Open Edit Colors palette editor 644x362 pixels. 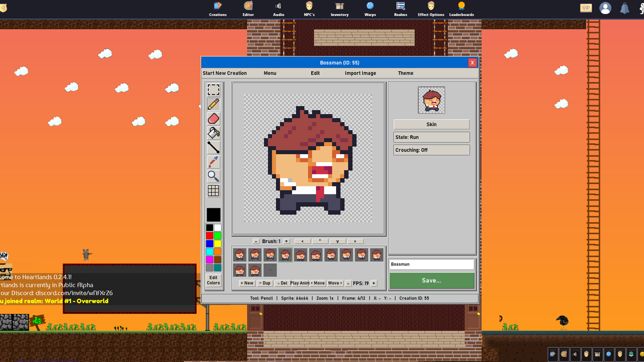(x=213, y=280)
